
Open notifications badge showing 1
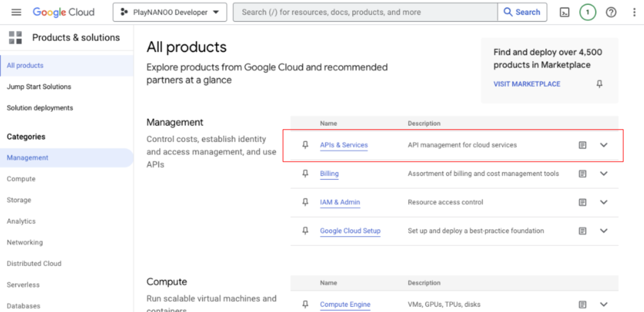click(588, 13)
